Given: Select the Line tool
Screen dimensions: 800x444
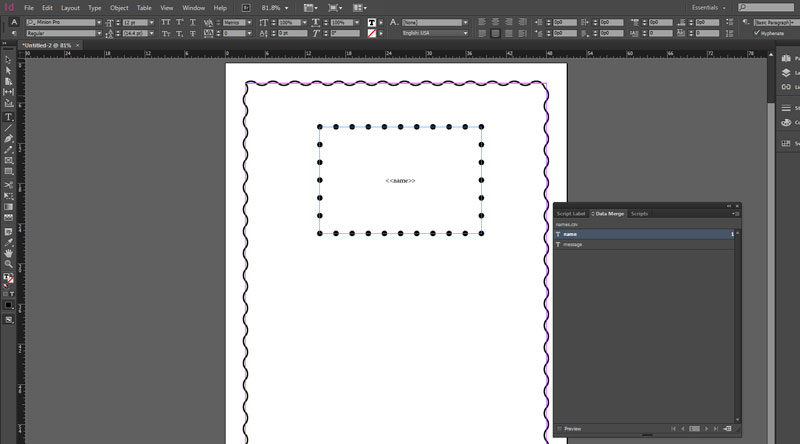Looking at the screenshot, I should pyautogui.click(x=8, y=128).
